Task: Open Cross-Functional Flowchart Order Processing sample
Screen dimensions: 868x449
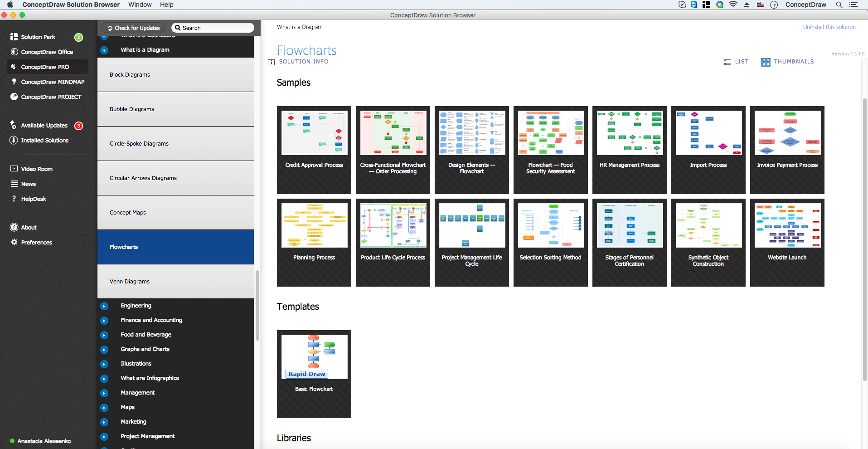Action: pyautogui.click(x=393, y=150)
